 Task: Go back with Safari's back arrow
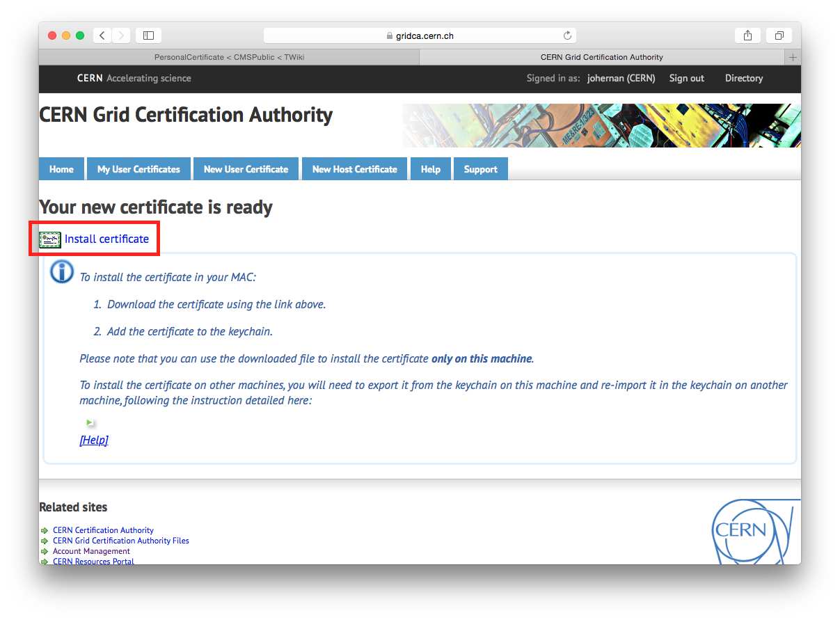tap(102, 35)
